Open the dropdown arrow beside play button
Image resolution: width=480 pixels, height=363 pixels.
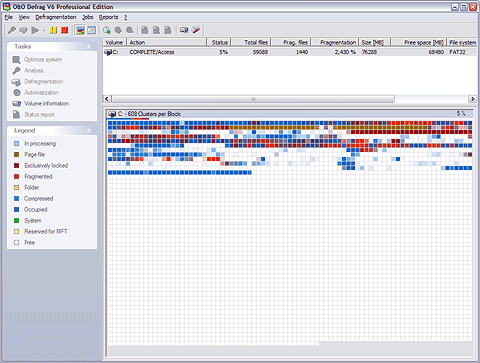[x=44, y=31]
